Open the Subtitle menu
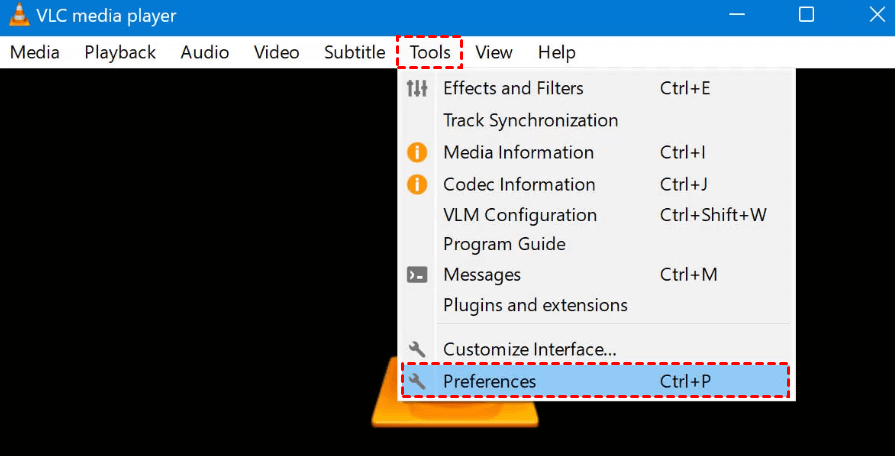Viewport: 895px width, 456px height. tap(354, 52)
